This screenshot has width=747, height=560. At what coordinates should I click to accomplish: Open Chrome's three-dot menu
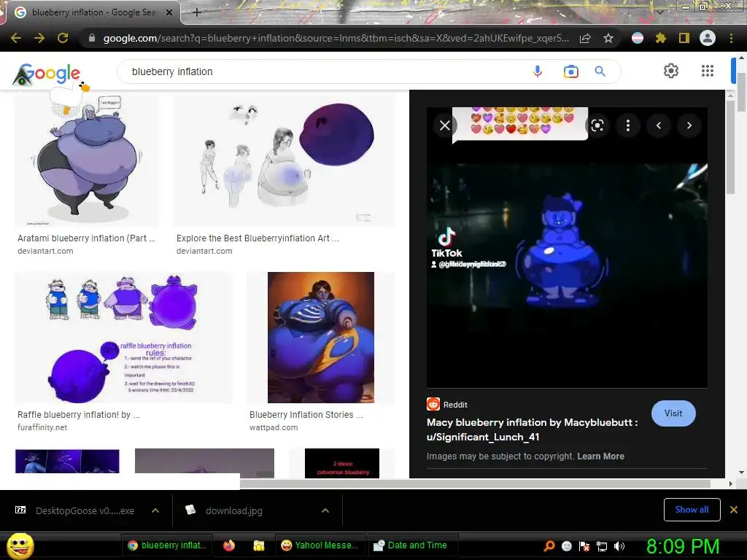pyautogui.click(x=731, y=38)
